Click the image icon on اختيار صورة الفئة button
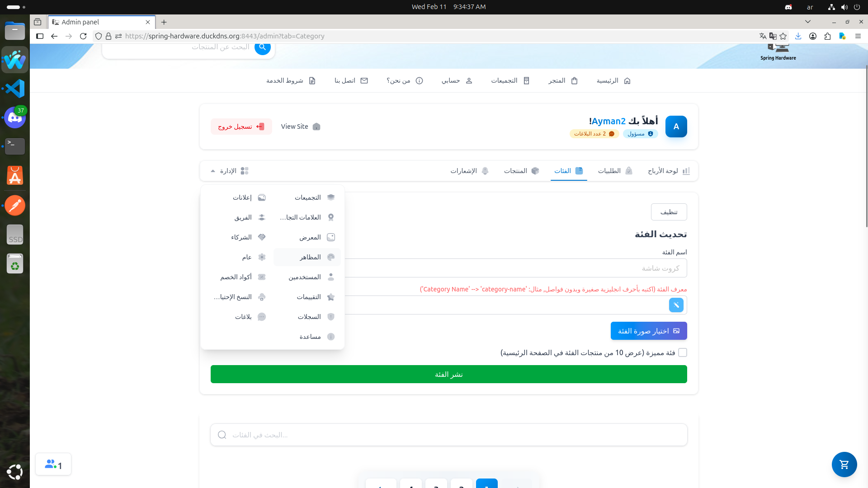The width and height of the screenshot is (868, 488). 677,330
